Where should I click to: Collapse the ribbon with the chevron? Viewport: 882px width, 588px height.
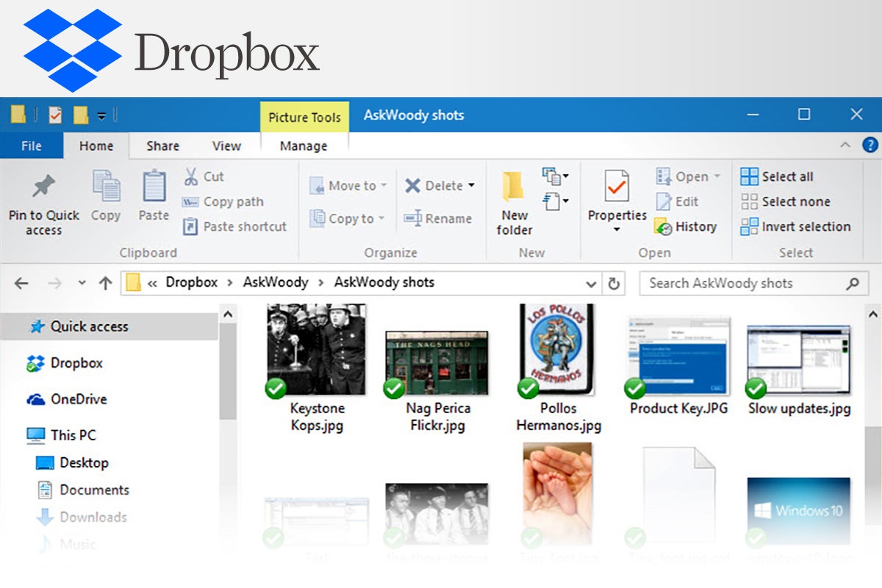coord(845,145)
